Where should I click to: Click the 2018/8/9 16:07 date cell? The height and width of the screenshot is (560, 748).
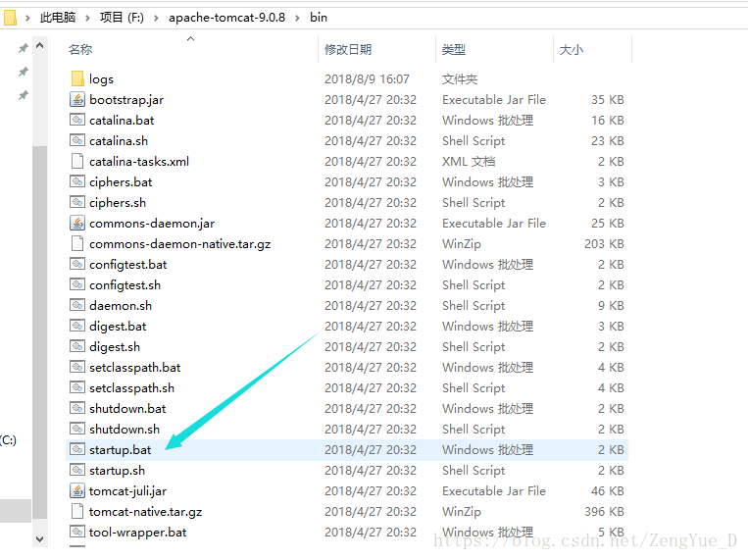point(367,78)
